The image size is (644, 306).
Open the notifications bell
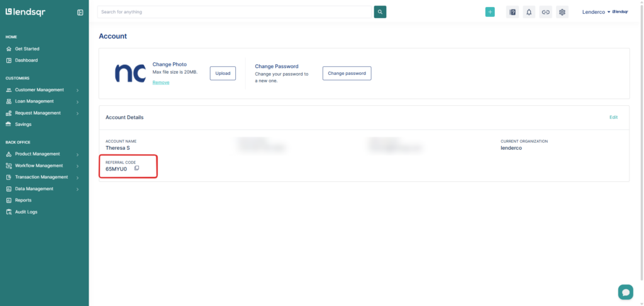click(x=529, y=12)
